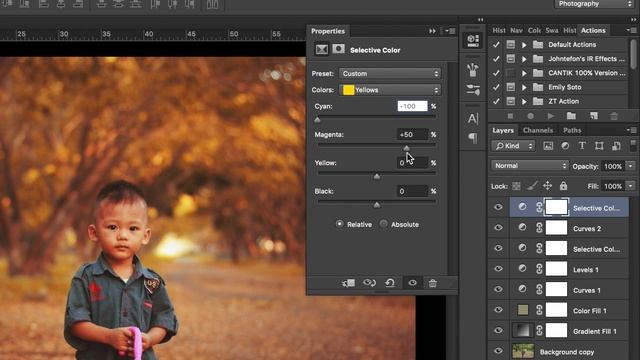Toggle checkmark for Emily Soto set
Screen dimensions: 640x360
click(x=496, y=87)
